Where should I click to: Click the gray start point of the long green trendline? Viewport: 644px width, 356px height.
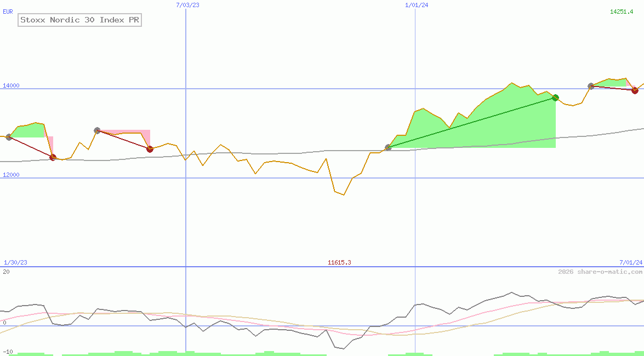(388, 147)
